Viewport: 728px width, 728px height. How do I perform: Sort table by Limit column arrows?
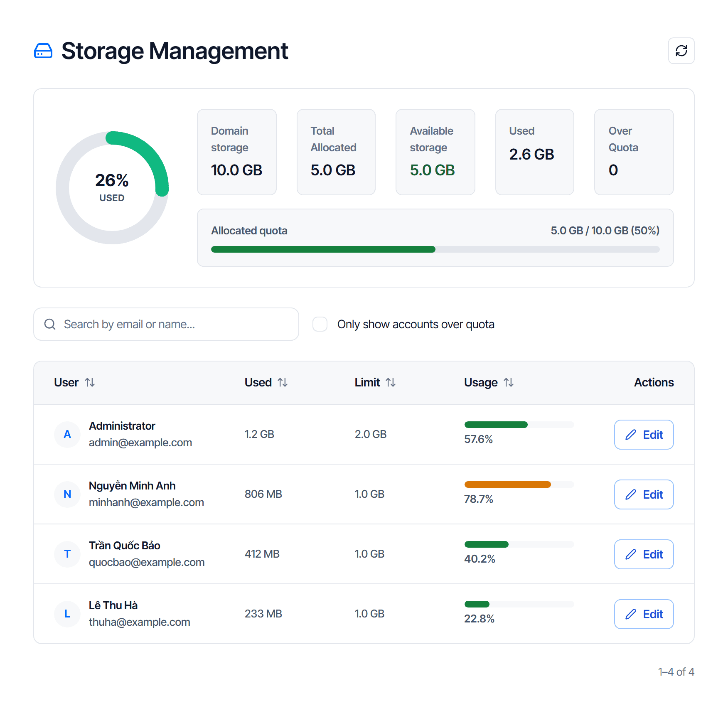click(x=391, y=382)
